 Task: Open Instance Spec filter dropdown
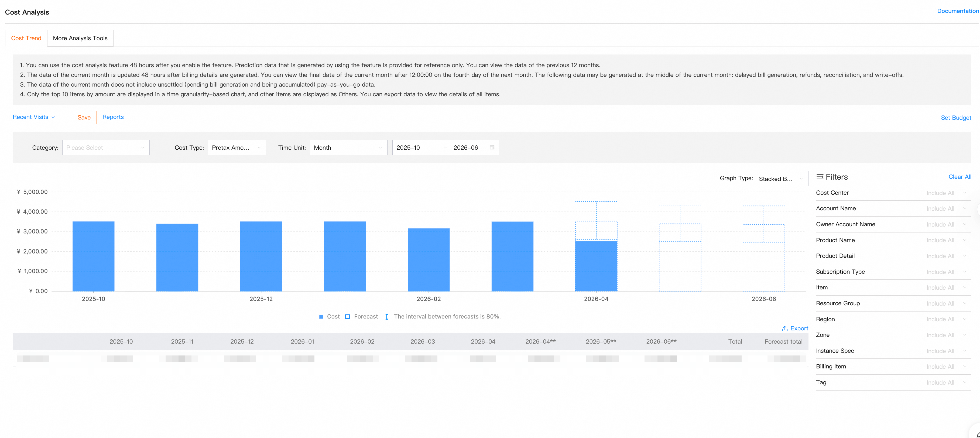coord(946,351)
